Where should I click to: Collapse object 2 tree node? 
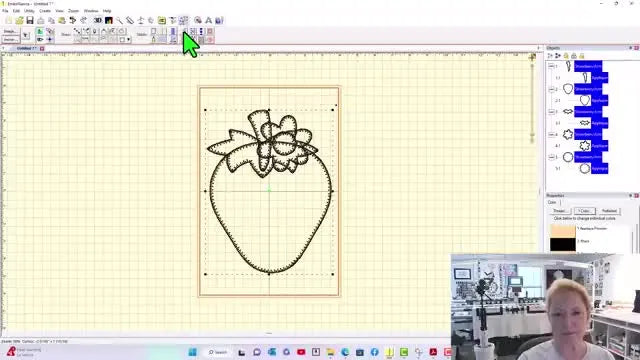pos(551,89)
